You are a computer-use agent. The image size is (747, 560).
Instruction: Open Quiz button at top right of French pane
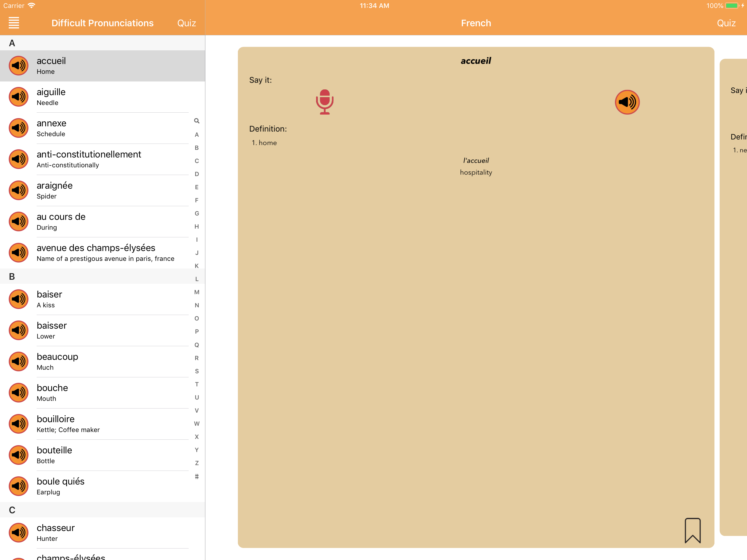[726, 23]
